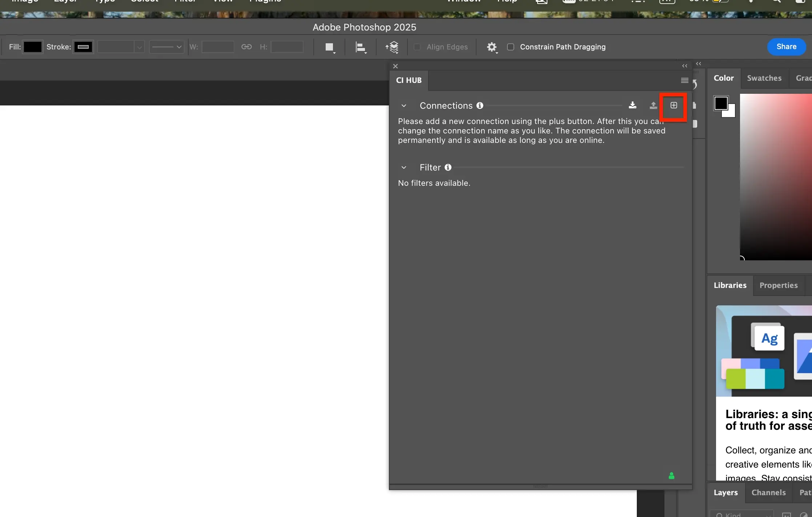
Task: Click the W width input field
Action: (x=218, y=47)
